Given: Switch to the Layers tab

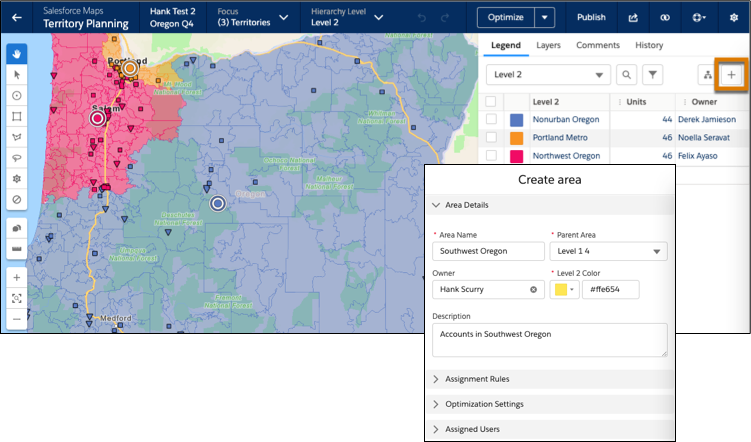Looking at the screenshot, I should (x=548, y=45).
